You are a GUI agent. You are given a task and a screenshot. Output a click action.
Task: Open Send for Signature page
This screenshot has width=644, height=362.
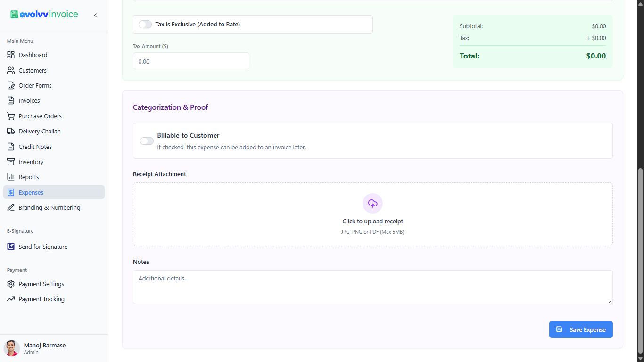pyautogui.click(x=54, y=247)
